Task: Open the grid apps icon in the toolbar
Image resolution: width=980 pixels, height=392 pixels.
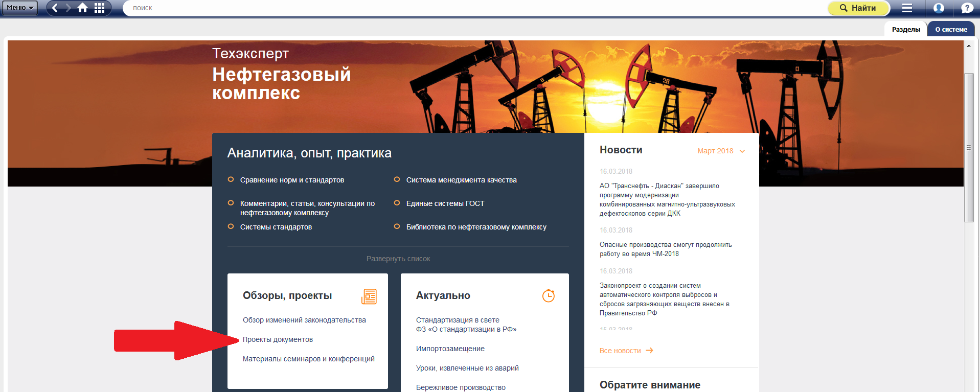Action: click(x=100, y=8)
